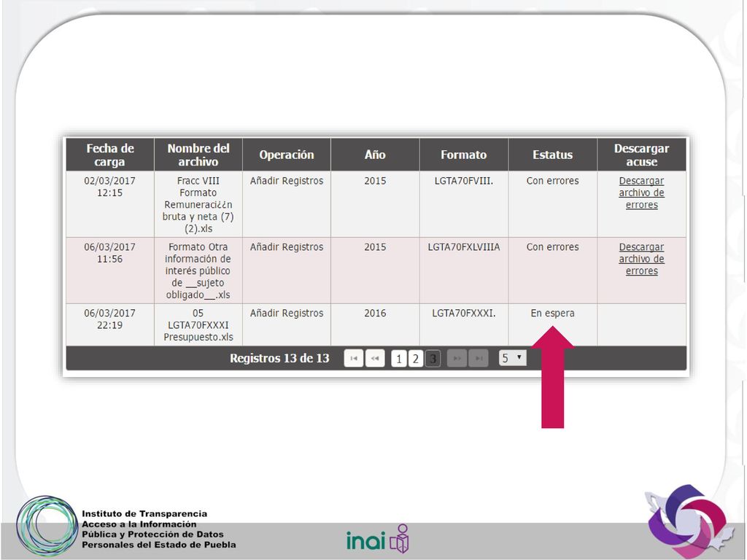Click the "Estatus" column header
The width and height of the screenshot is (747, 560).
point(553,155)
